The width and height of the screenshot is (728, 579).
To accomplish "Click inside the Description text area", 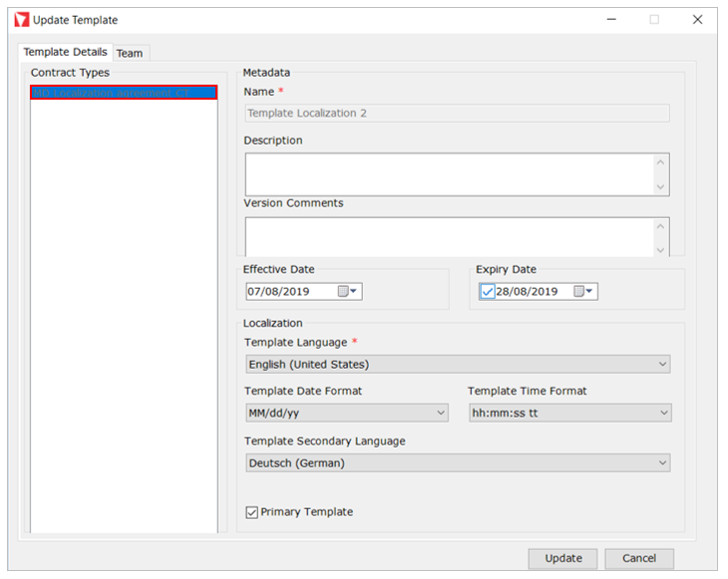I will pyautogui.click(x=449, y=174).
